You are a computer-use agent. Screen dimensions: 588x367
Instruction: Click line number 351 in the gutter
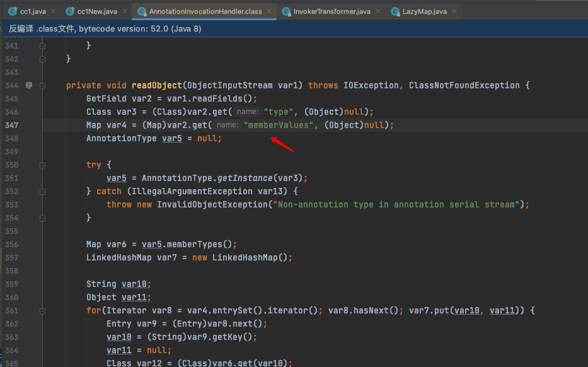tap(11, 178)
